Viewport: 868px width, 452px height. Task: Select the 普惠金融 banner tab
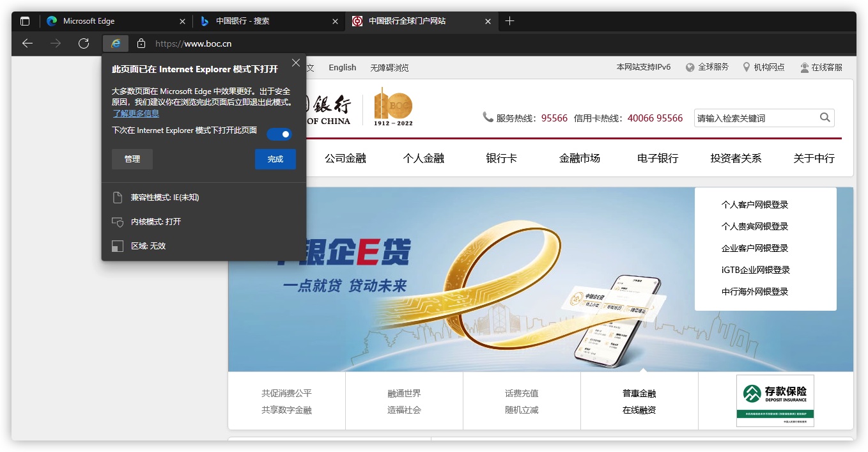coord(639,401)
